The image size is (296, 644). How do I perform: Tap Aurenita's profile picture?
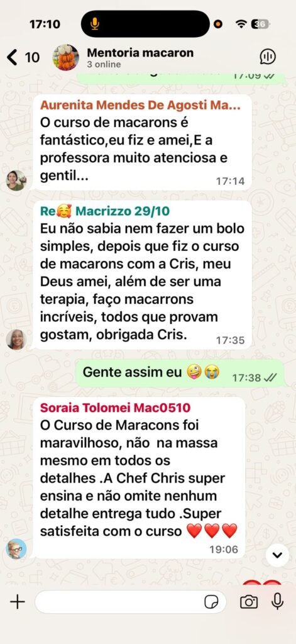(x=16, y=180)
